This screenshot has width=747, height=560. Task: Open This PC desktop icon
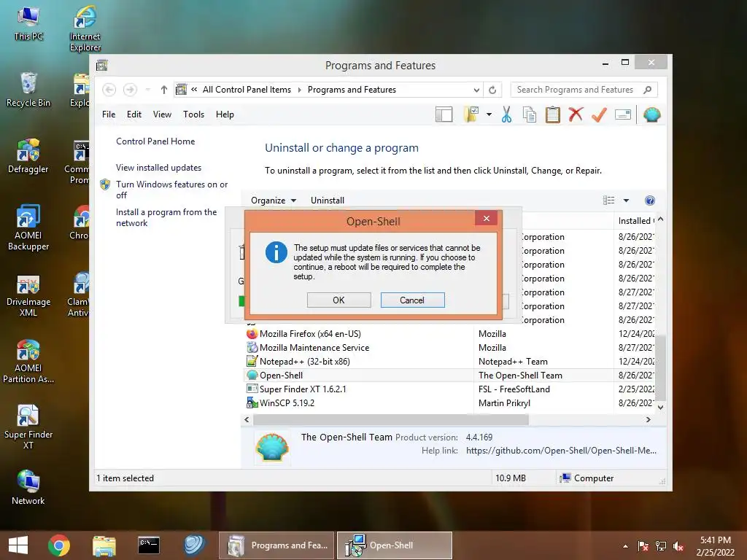tap(28, 24)
